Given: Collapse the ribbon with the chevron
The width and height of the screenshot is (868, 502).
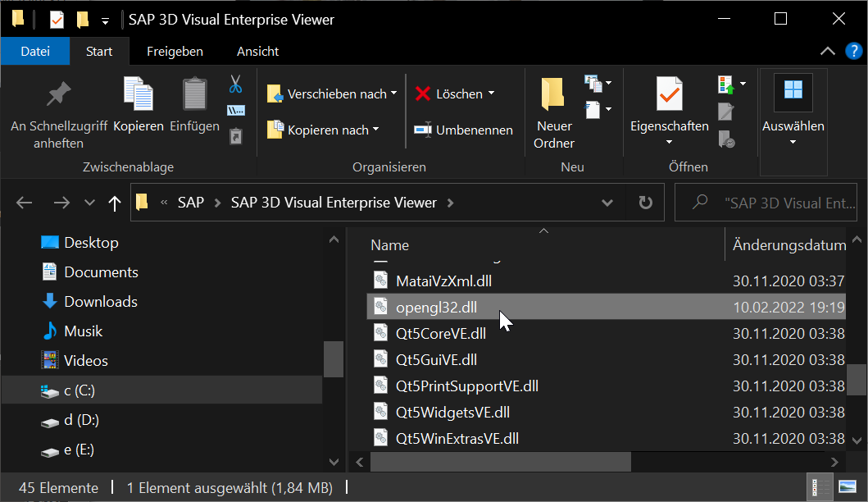Looking at the screenshot, I should (828, 51).
